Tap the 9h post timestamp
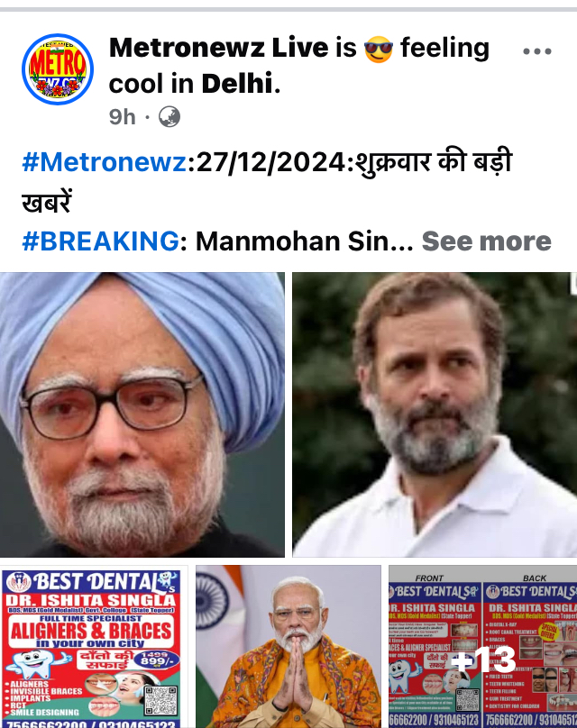Image resolution: width=577 pixels, height=728 pixels. (x=123, y=117)
